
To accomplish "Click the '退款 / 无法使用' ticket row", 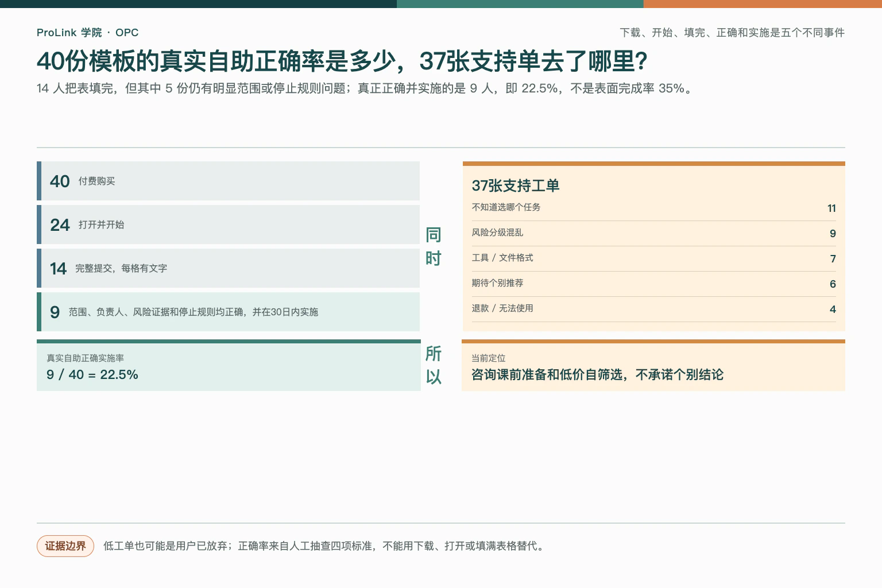I will (x=654, y=309).
